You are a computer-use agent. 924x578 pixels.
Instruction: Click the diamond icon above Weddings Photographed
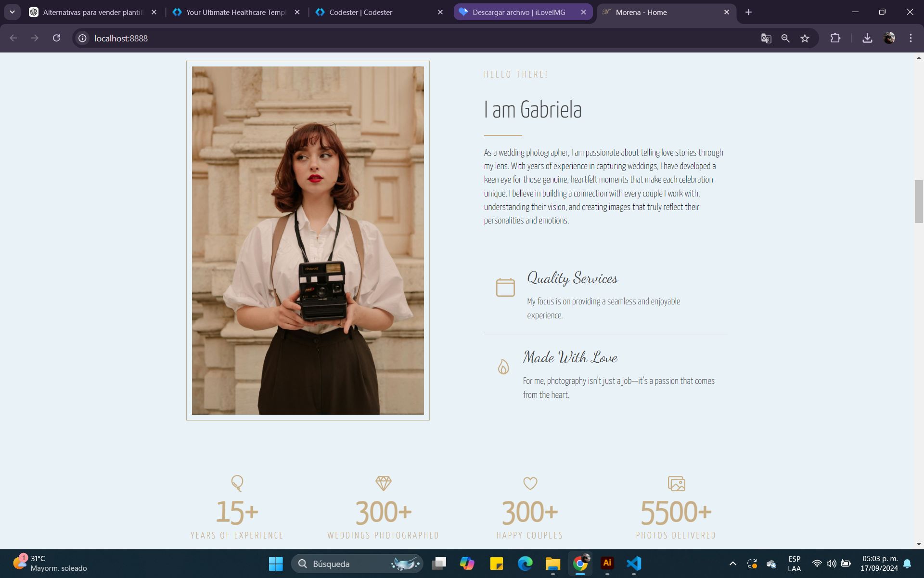point(384,483)
